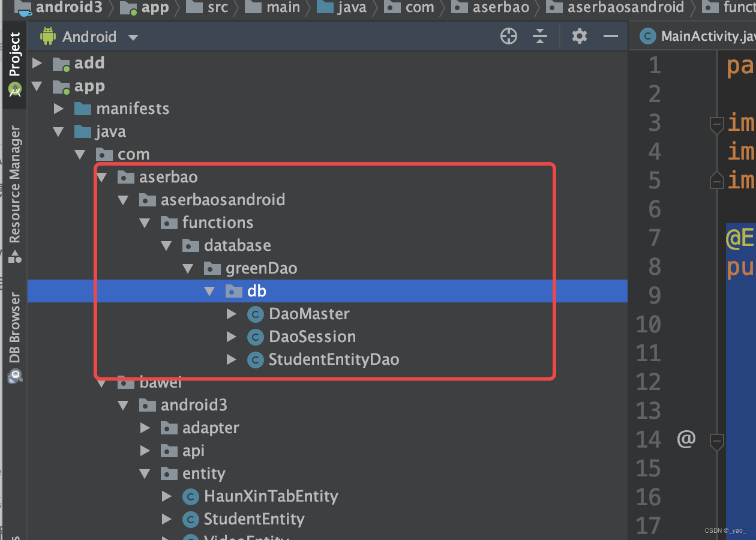Click line number 10 in editor gutter
Image resolution: width=756 pixels, height=540 pixels.
(x=648, y=325)
